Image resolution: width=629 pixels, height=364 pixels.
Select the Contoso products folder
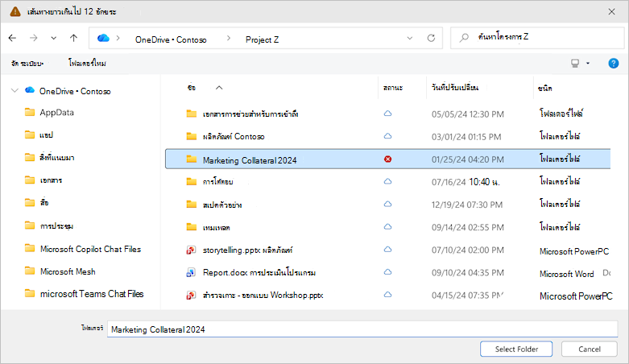(234, 136)
